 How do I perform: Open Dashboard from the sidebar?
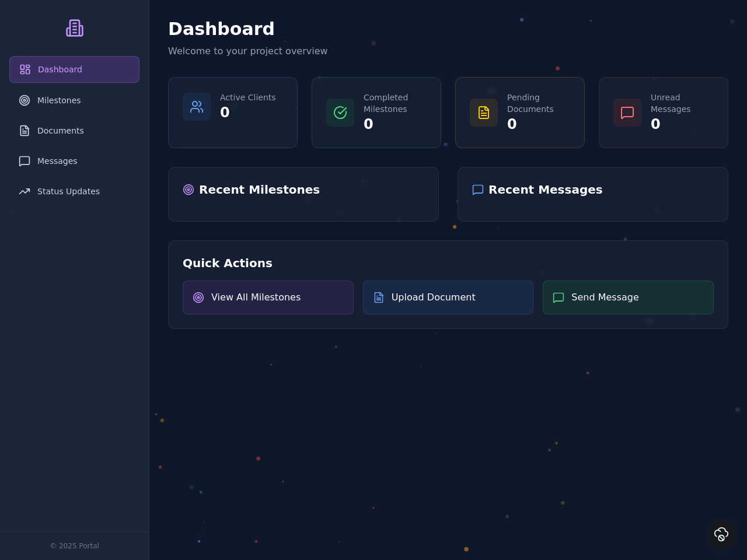[x=74, y=69]
